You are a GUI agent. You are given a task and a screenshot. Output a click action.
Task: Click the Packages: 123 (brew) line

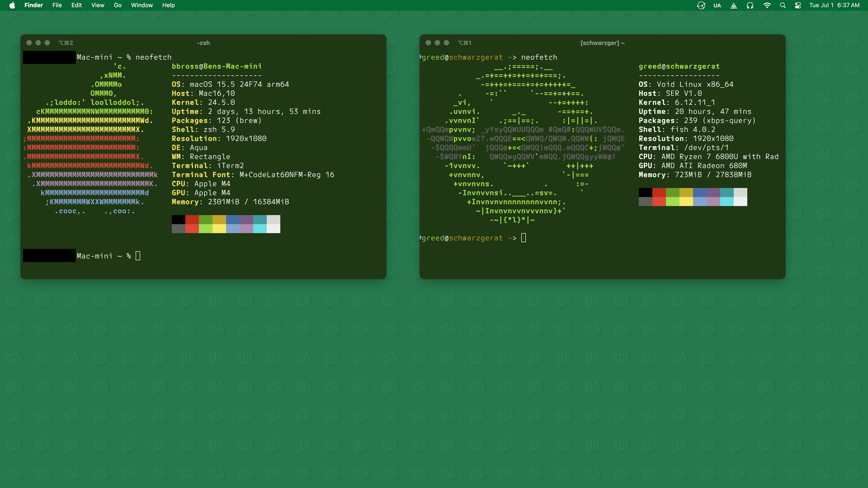217,121
